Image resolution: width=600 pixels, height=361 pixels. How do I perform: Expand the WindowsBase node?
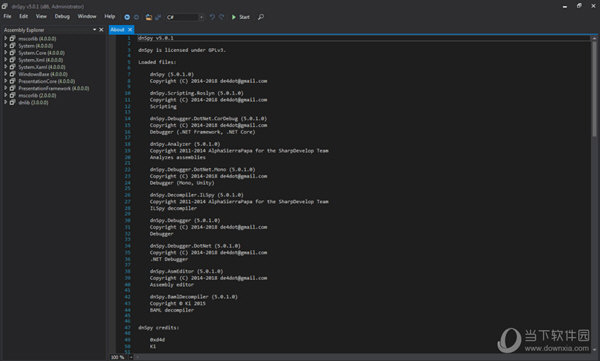point(5,74)
